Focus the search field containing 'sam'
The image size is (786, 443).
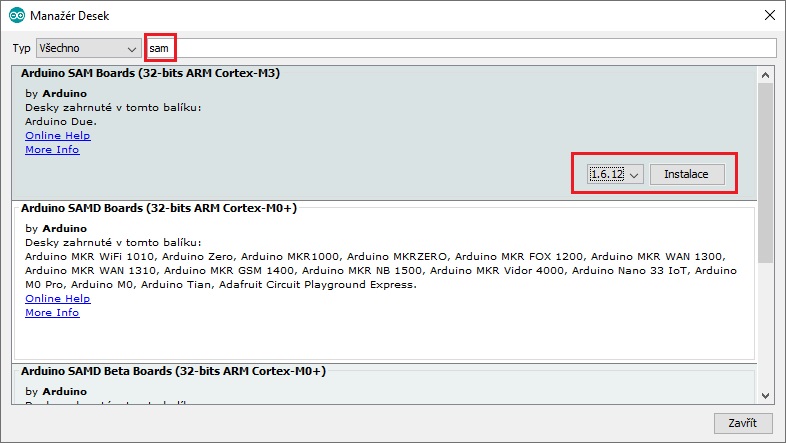(x=461, y=48)
